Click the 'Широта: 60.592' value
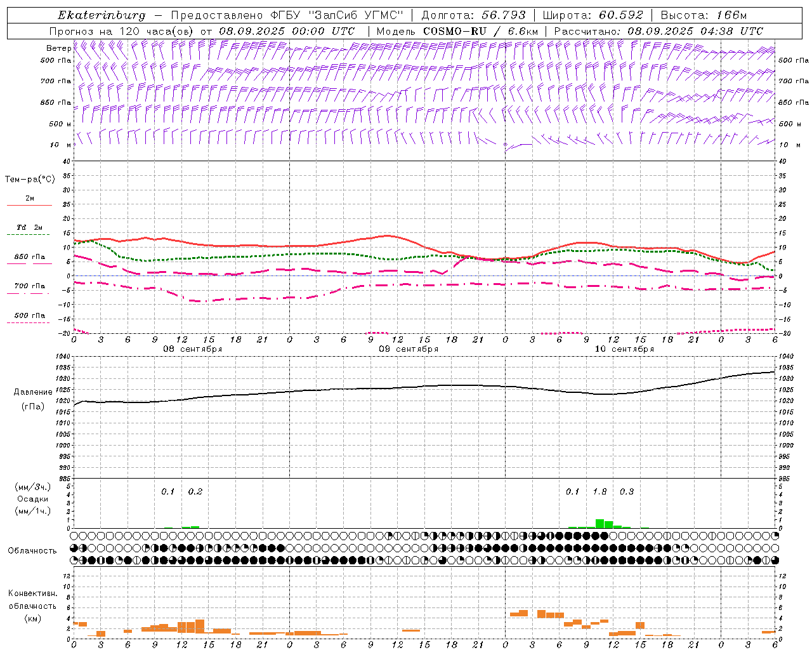Screen dimensions: 812x650 click(593, 15)
